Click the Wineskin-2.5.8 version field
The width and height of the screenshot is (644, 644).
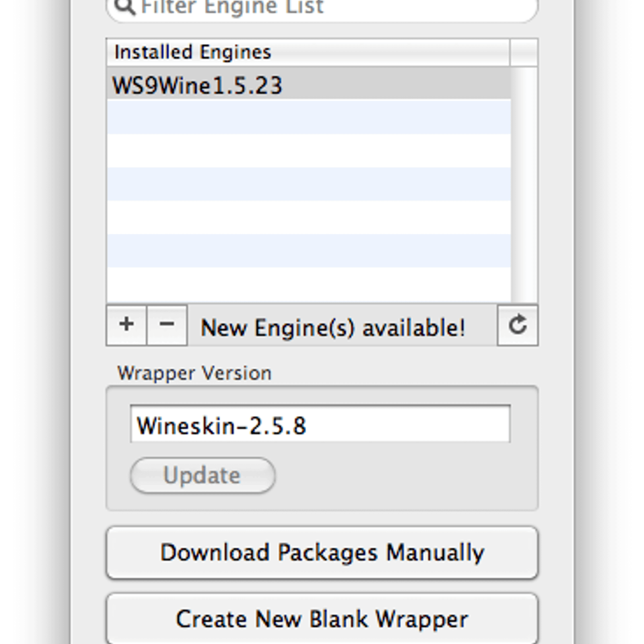[x=320, y=424]
